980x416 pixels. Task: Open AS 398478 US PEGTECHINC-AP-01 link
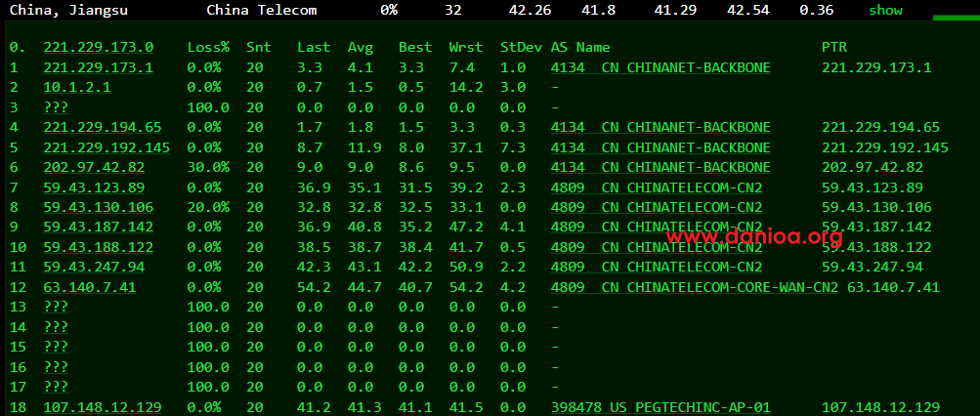660,407
